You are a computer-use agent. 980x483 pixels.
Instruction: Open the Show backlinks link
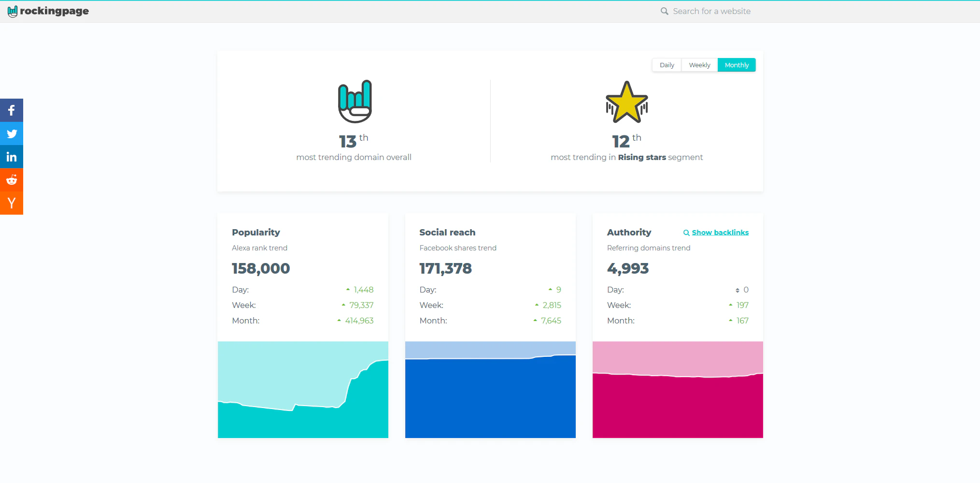[x=720, y=233]
